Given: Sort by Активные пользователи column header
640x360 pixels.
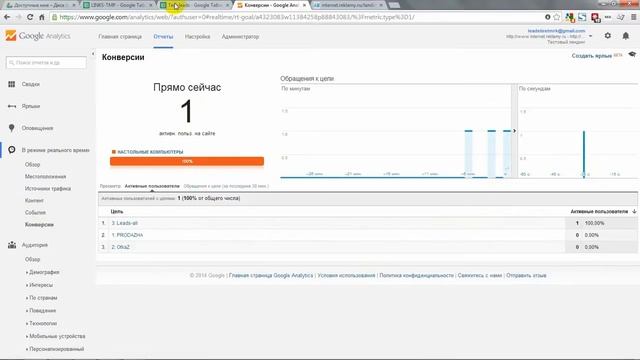Looking at the screenshot, I should coord(599,211).
